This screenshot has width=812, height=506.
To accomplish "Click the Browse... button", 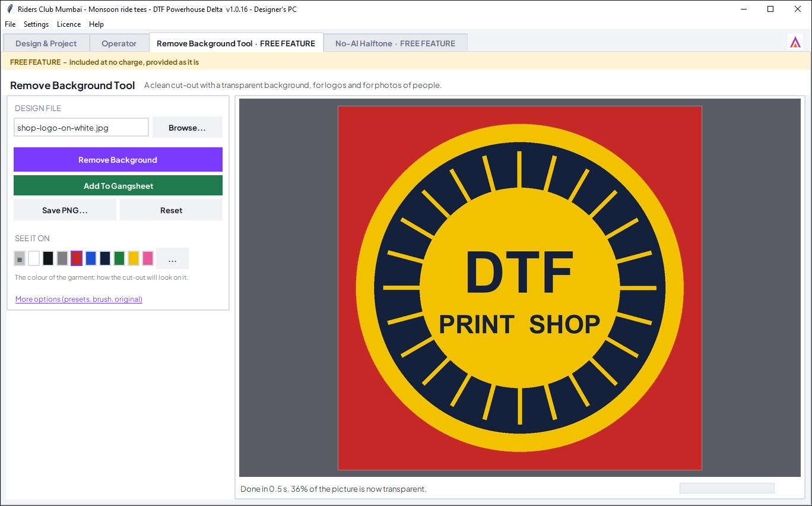I will click(x=188, y=128).
